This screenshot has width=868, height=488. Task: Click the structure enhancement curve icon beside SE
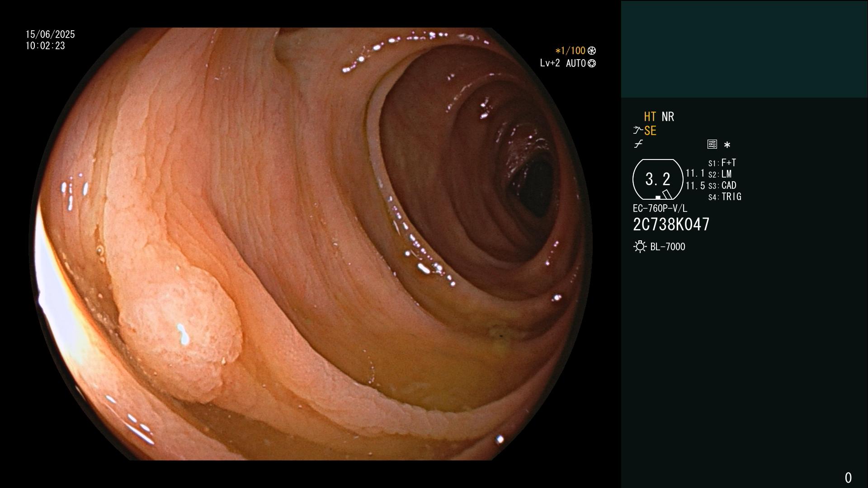pyautogui.click(x=638, y=131)
